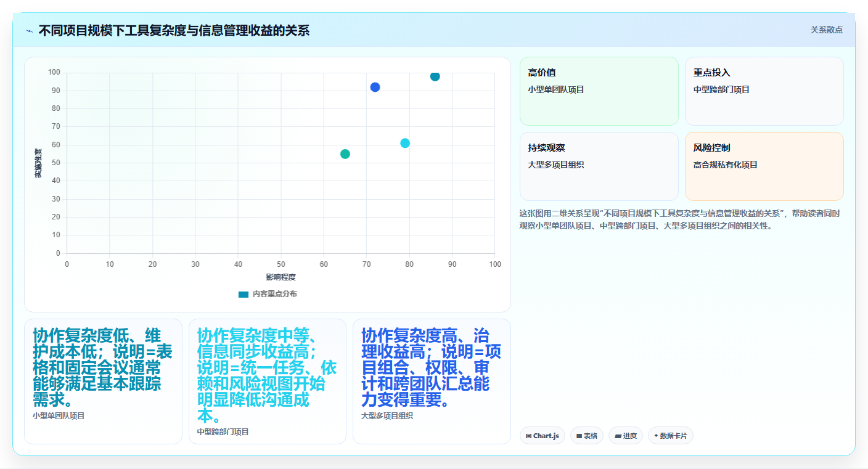
Task: Select the blue scatter point near 92
Action: click(375, 87)
